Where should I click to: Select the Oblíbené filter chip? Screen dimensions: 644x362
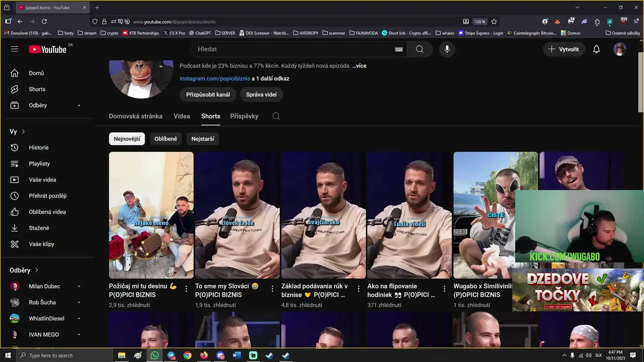166,139
